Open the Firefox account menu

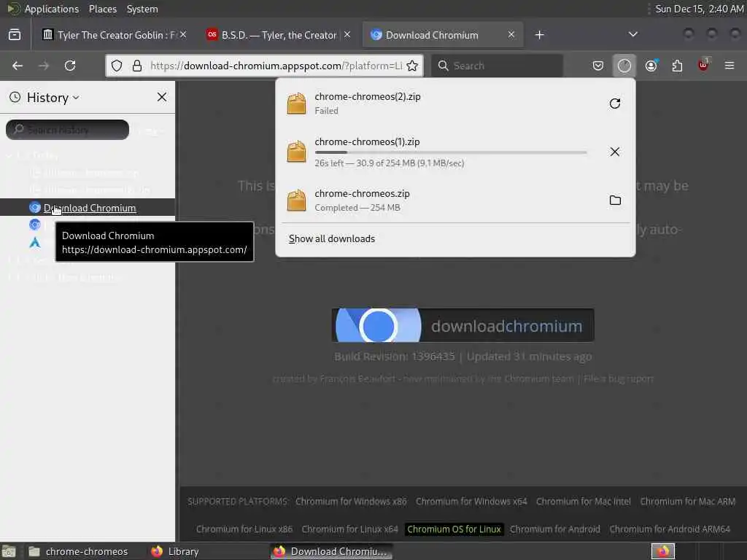[x=651, y=66]
